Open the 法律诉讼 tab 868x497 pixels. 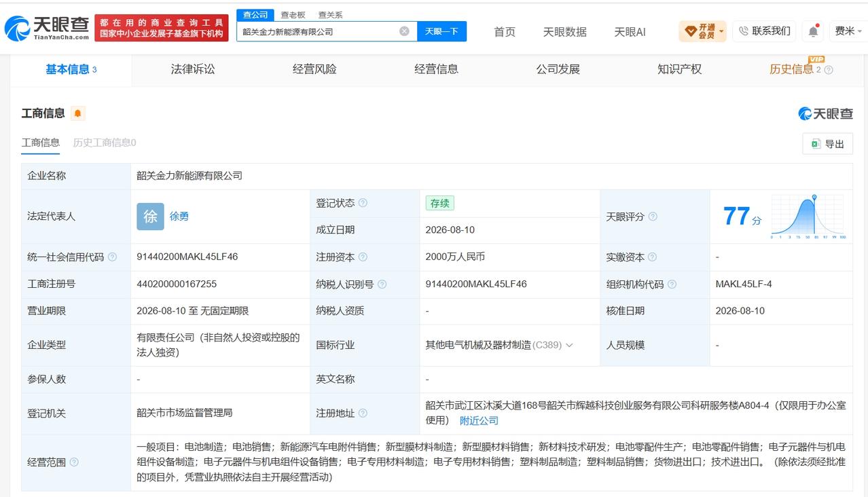[x=193, y=69]
